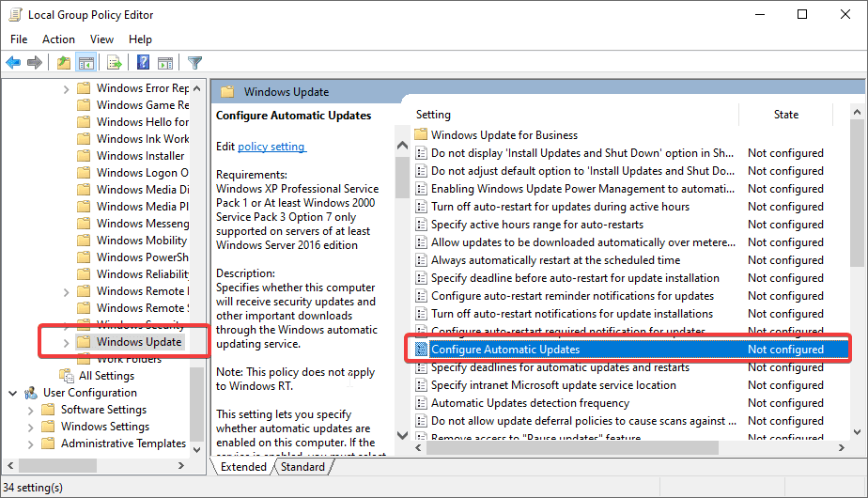Click the Back arrow toolbar icon
This screenshot has height=498, width=868.
[13, 63]
